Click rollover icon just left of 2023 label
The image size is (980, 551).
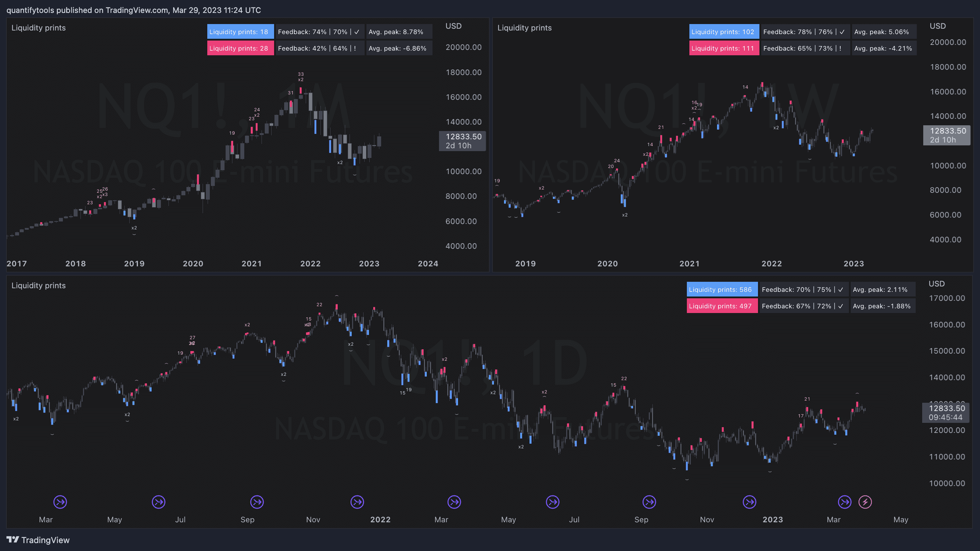tap(749, 502)
